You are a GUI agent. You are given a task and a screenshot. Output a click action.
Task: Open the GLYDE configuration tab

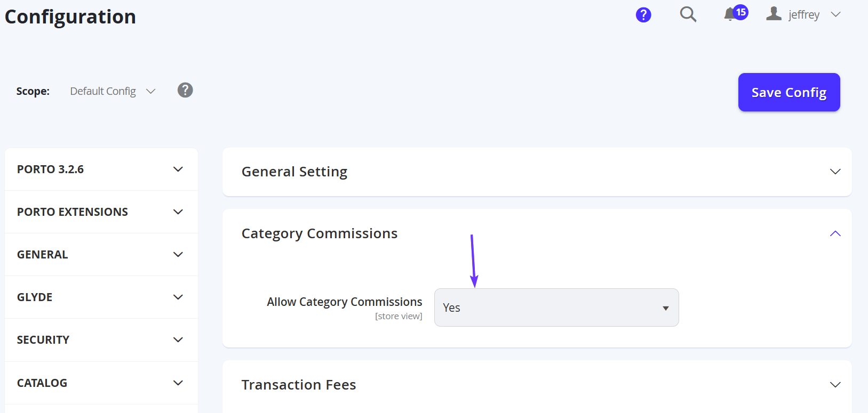coord(101,297)
